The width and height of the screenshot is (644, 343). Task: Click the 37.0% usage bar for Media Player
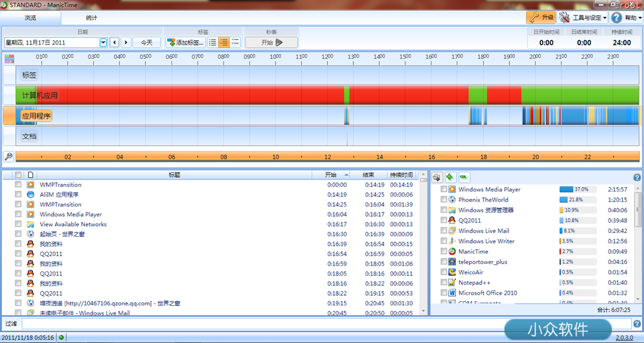click(577, 189)
